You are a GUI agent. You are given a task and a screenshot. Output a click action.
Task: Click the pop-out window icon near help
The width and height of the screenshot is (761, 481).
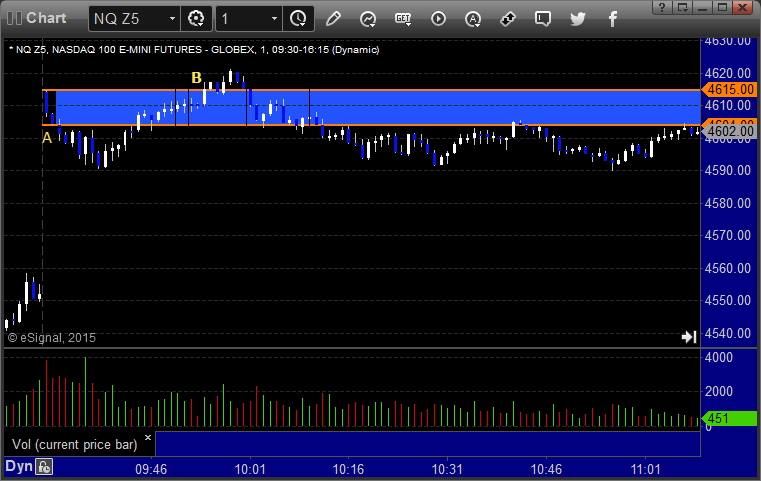[x=683, y=7]
